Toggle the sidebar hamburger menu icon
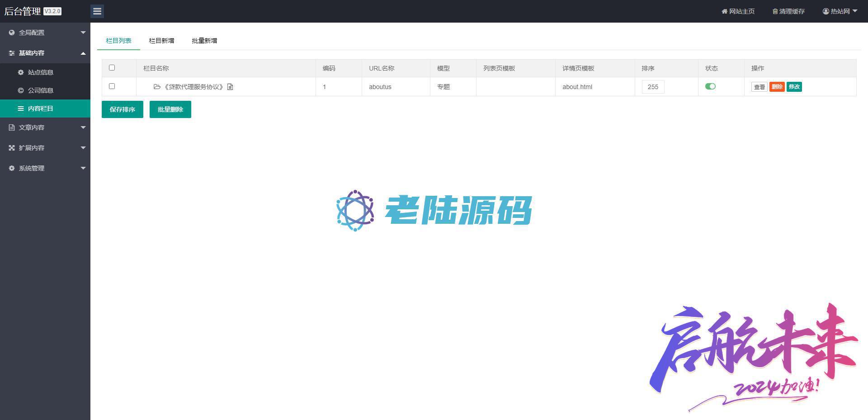The height and width of the screenshot is (420, 868). 97,11
